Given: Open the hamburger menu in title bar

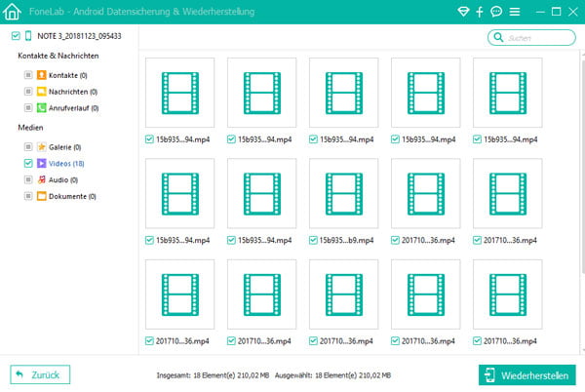Looking at the screenshot, I should pos(514,13).
